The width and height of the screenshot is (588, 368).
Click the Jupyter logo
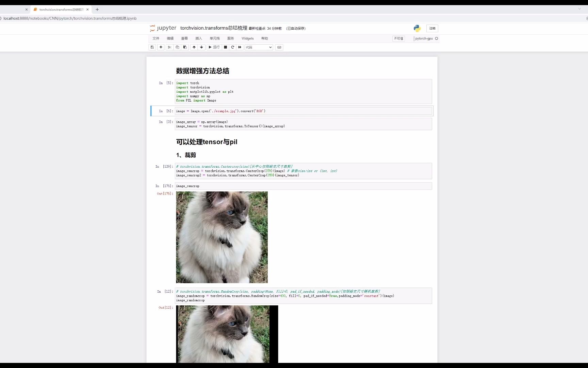(163, 28)
